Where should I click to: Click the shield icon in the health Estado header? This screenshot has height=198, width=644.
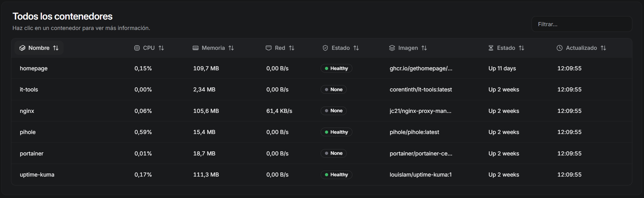[x=325, y=48]
